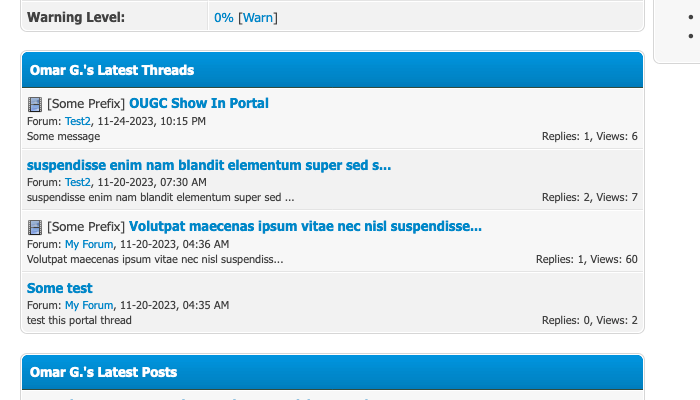Click the 'test this portal thread' preview text

coord(80,320)
